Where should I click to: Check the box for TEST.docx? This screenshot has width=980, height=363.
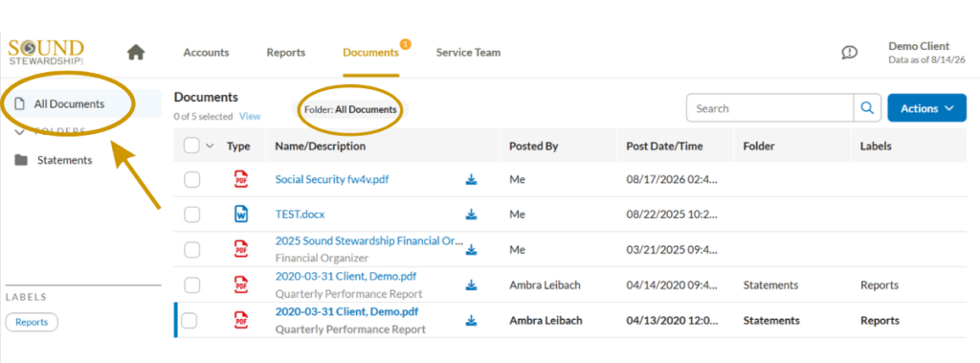(191, 215)
